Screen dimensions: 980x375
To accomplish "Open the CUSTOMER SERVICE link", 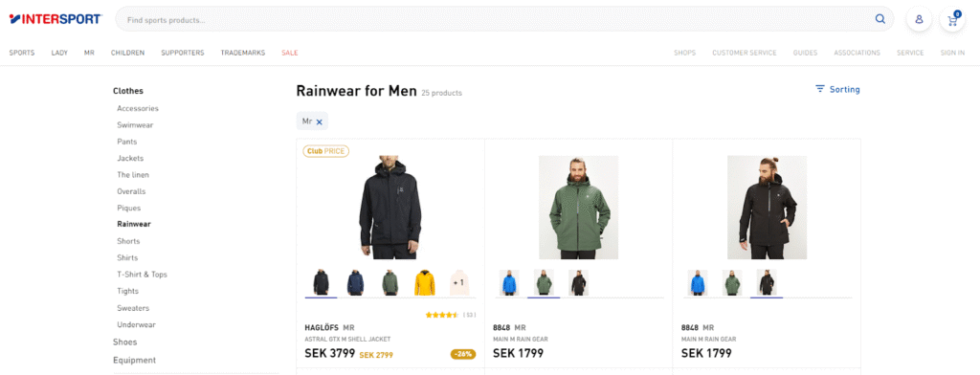I will (745, 54).
